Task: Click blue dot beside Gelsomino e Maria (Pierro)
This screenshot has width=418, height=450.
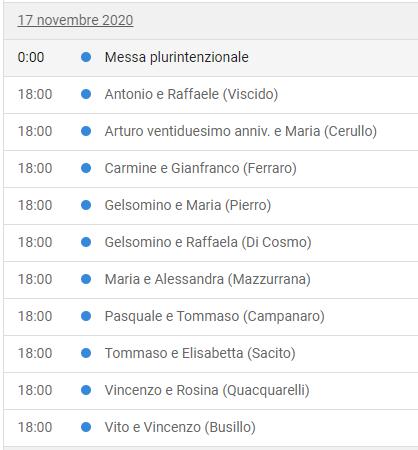Action: point(86,205)
